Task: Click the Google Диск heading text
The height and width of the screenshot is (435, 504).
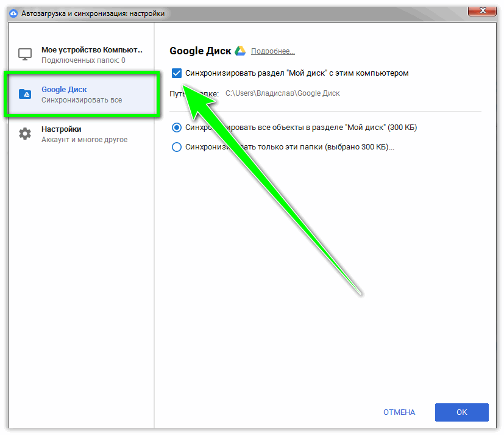Action: point(201,51)
